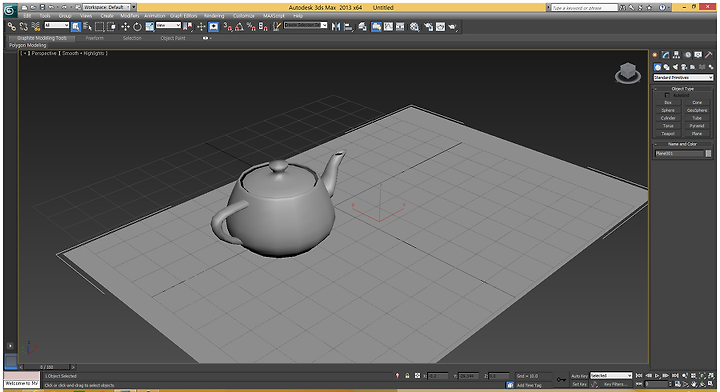This screenshot has height=392, width=720.
Task: Click the Set Key button
Action: [x=579, y=384]
